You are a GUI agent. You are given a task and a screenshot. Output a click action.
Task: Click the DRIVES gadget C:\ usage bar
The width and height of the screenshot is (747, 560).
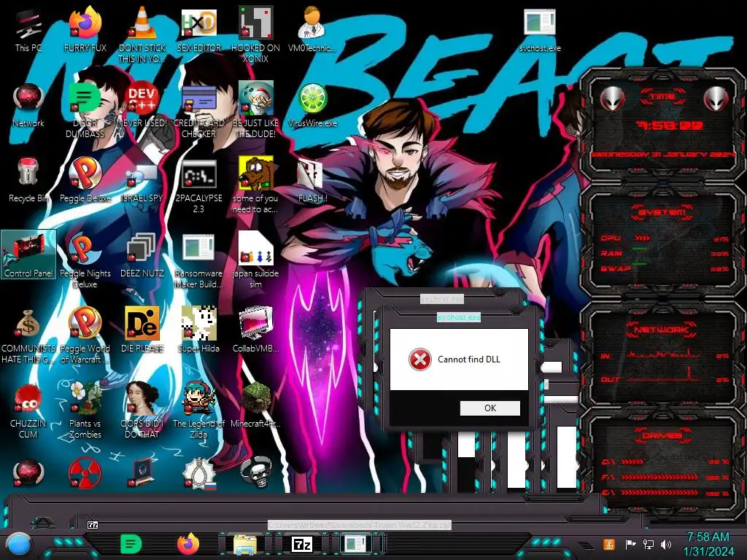(632, 462)
